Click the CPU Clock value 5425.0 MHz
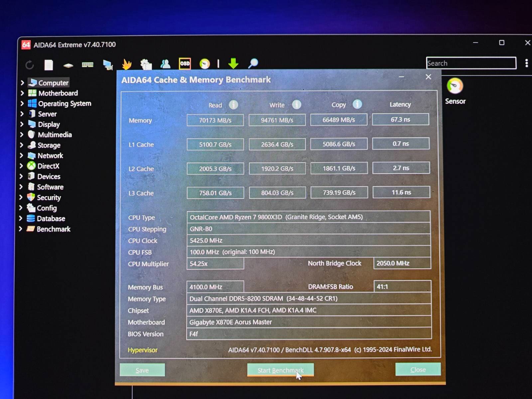Viewport: 532px width, 399px height. point(309,240)
